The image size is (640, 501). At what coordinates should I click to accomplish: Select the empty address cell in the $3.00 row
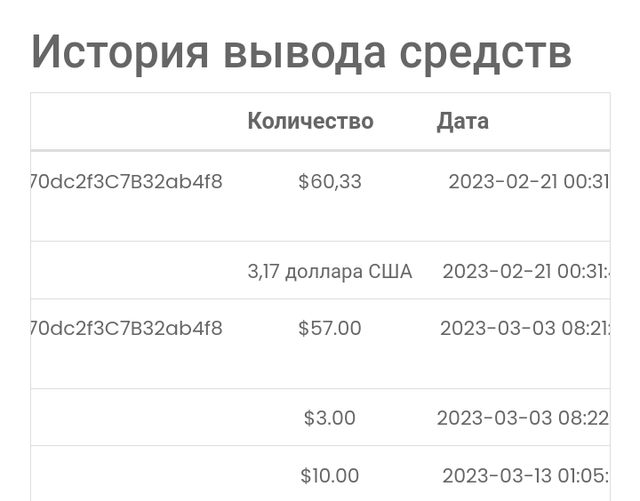pos(130,418)
